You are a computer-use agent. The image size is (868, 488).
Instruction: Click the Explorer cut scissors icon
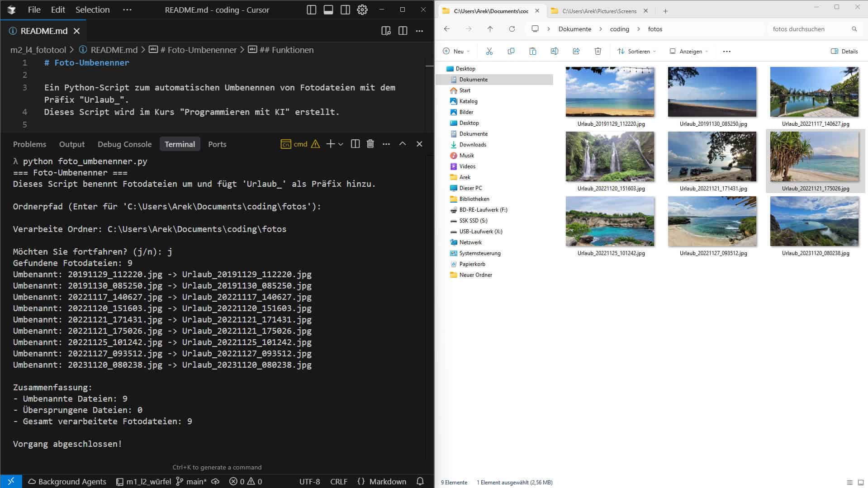click(489, 51)
